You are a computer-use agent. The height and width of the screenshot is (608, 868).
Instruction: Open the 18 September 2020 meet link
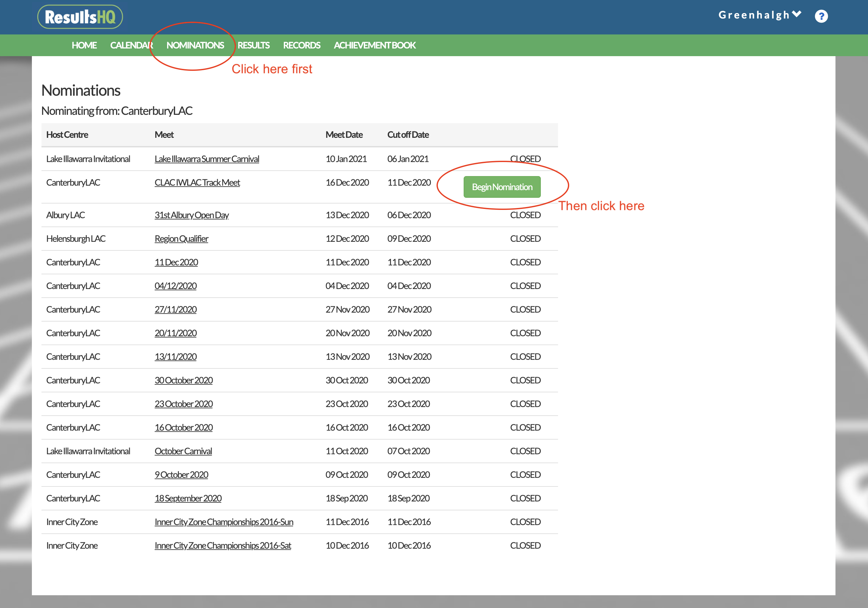[188, 498]
